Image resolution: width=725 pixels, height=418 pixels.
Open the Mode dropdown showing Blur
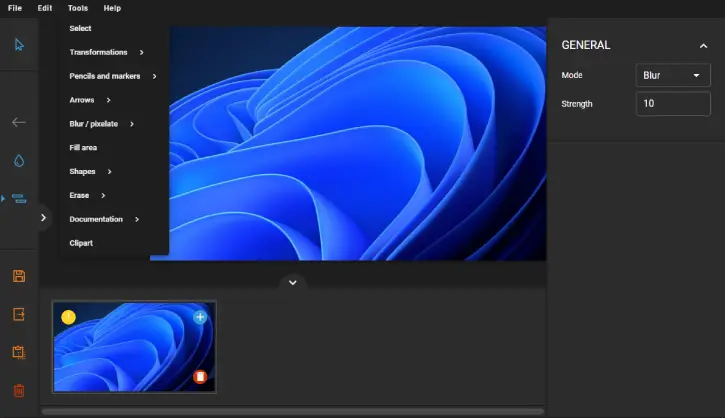(673, 75)
